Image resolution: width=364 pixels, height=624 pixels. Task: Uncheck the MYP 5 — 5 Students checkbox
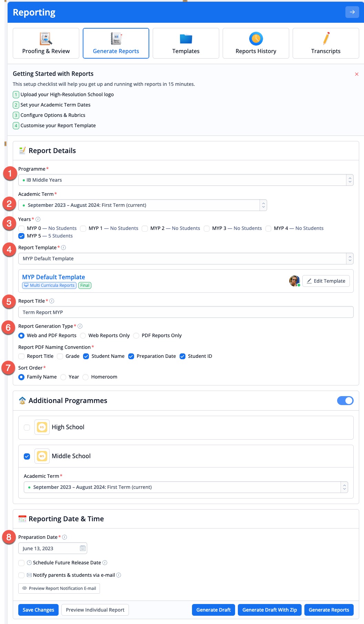pyautogui.click(x=21, y=236)
